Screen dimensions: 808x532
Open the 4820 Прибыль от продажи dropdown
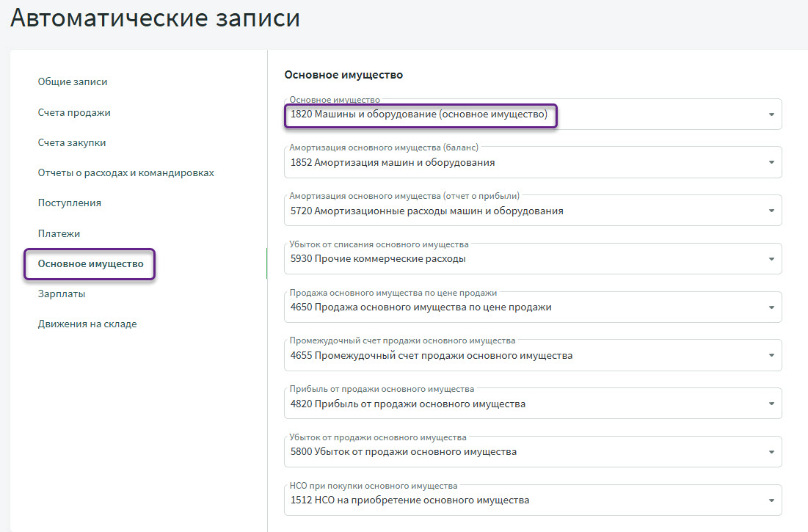tap(771, 404)
